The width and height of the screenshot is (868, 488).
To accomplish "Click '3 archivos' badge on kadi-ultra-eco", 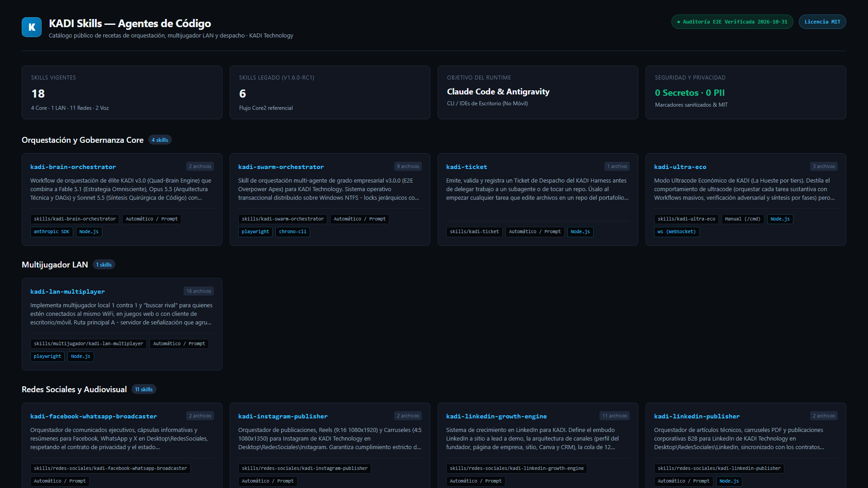I will [824, 166].
